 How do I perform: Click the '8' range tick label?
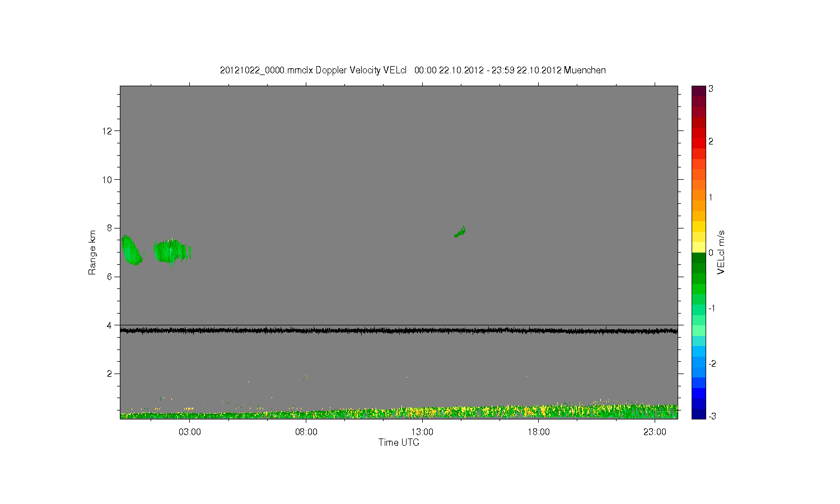tap(110, 228)
